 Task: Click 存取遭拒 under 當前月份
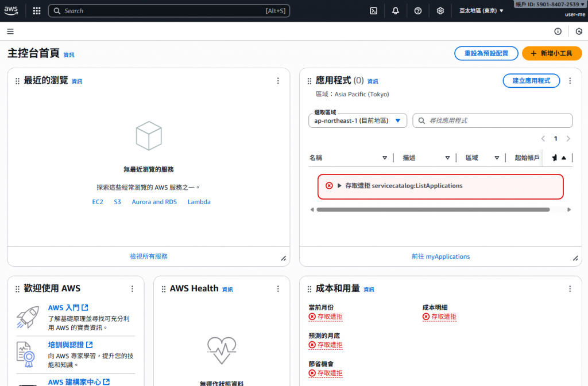326,317
